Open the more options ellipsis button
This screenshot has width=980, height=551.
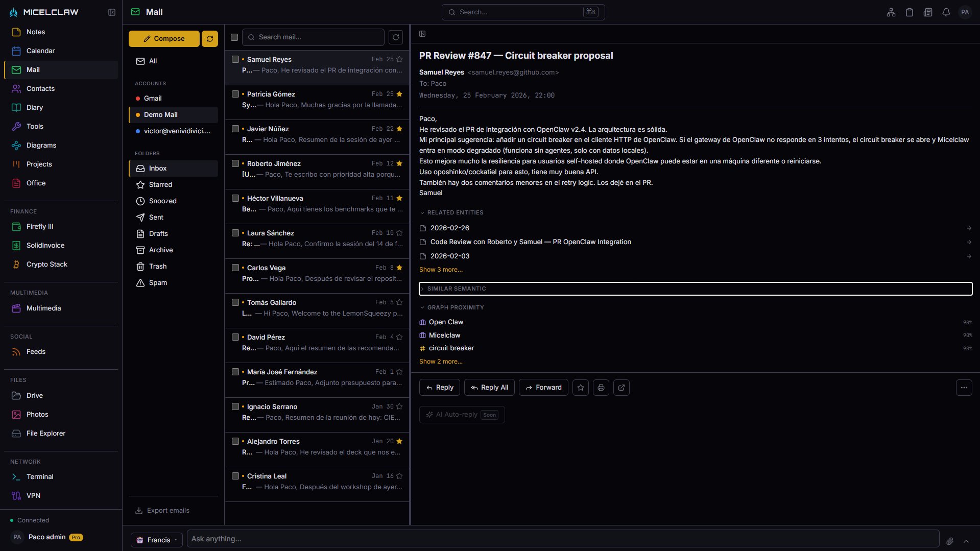click(x=964, y=388)
